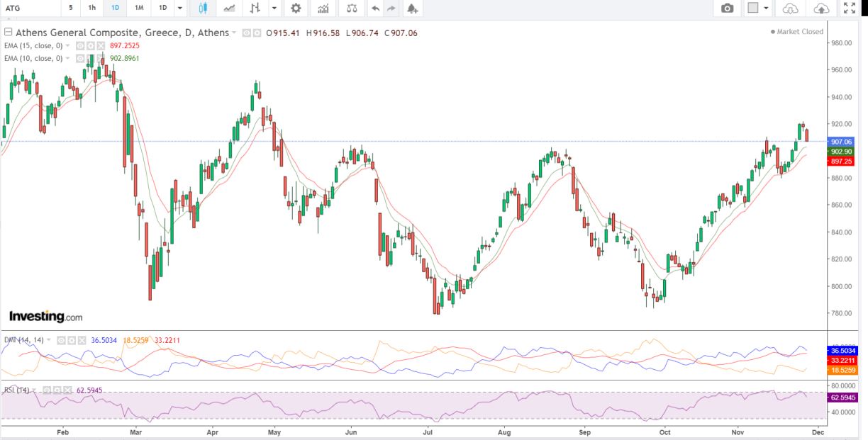Take a chart snapshot with camera

[727, 9]
